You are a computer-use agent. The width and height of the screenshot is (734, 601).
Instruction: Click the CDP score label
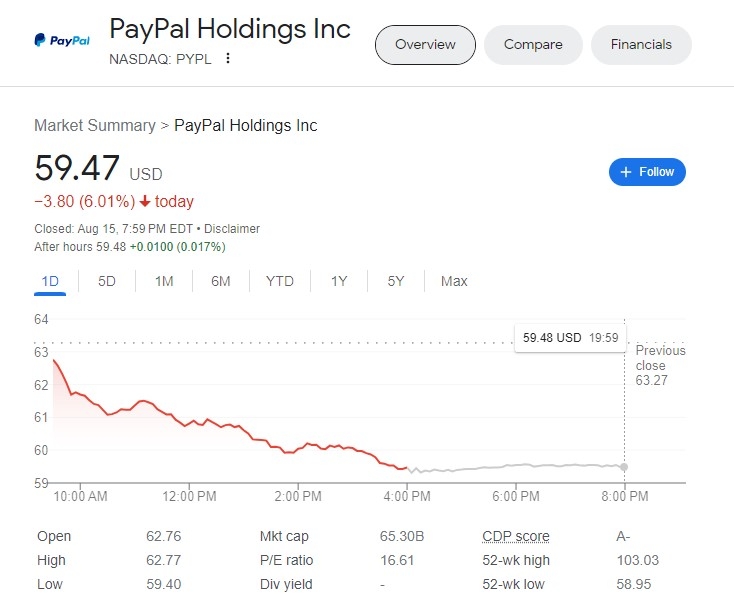coord(516,536)
